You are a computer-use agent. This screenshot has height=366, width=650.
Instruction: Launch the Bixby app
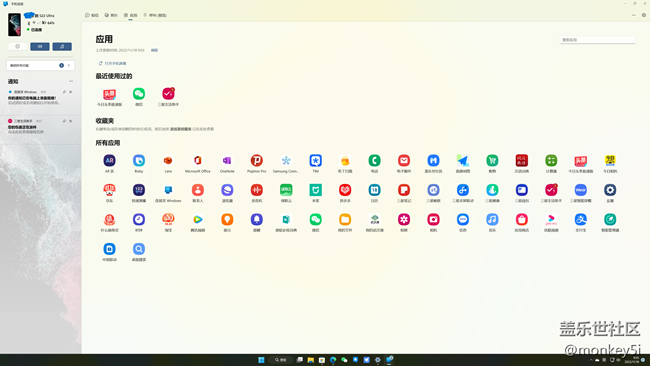click(139, 160)
